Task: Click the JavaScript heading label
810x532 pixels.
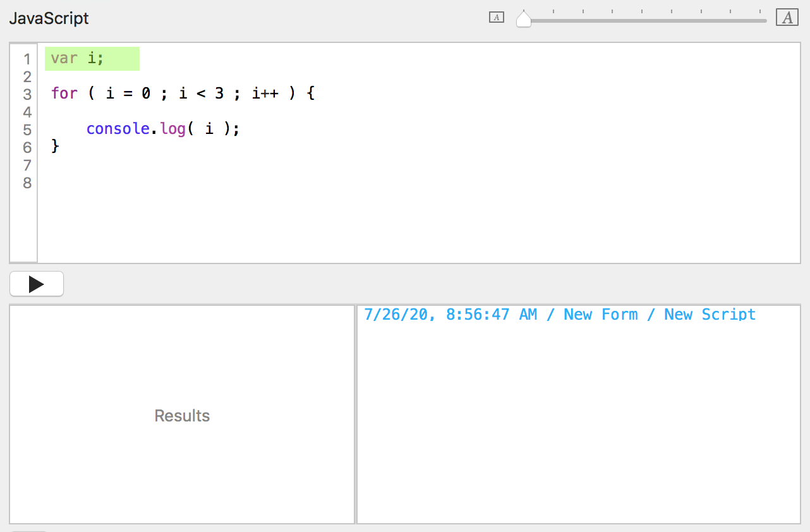Action: tap(49, 18)
